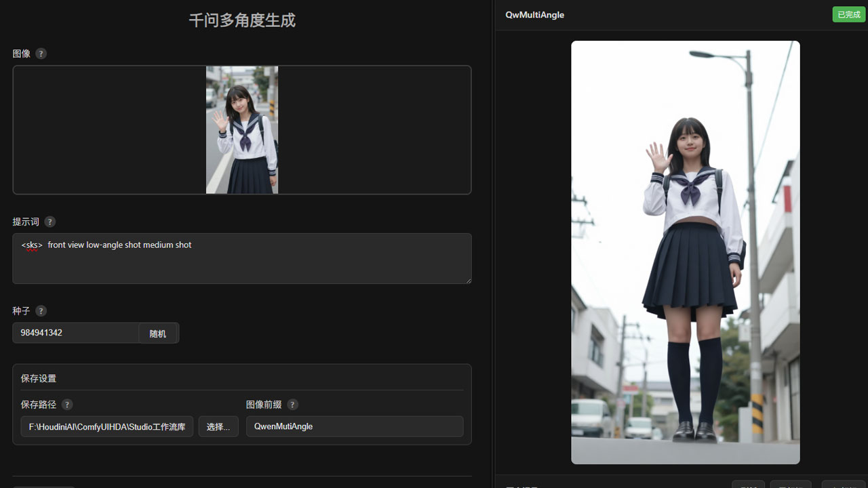
Task: Click the QwMultiAngle panel title
Action: [534, 15]
